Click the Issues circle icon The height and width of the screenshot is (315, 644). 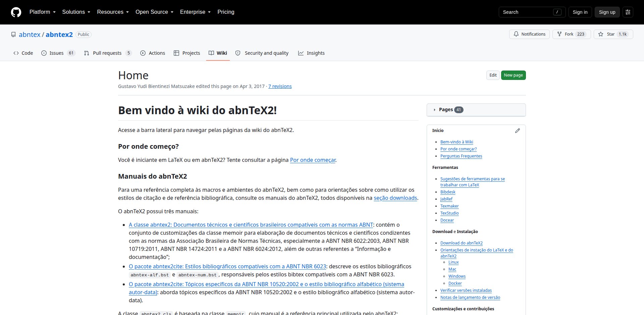coord(44,53)
